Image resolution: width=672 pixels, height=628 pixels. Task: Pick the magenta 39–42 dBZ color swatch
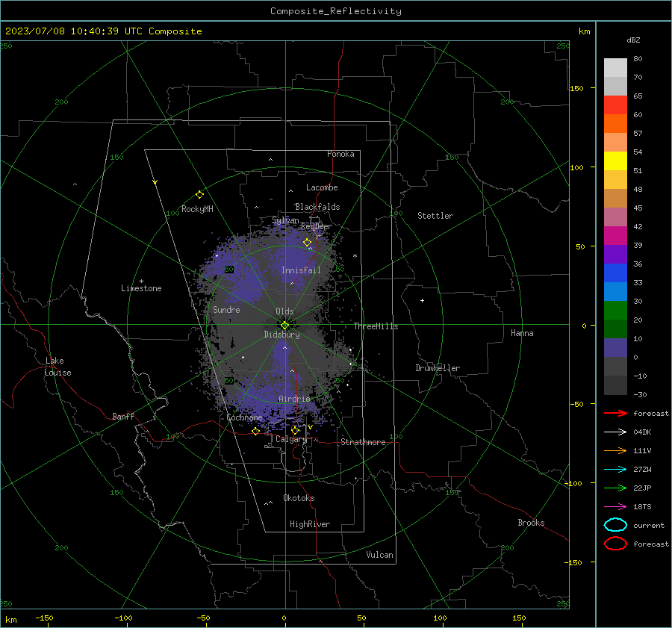click(615, 236)
